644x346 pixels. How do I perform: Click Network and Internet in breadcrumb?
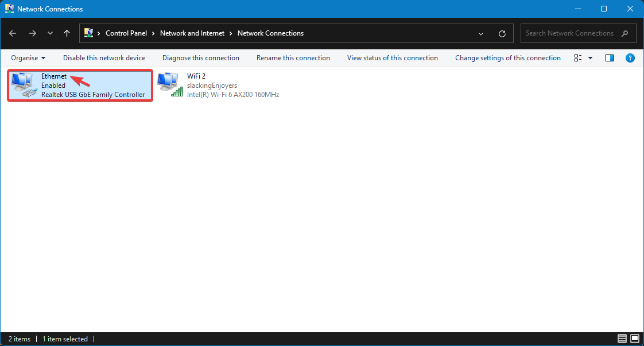192,33
